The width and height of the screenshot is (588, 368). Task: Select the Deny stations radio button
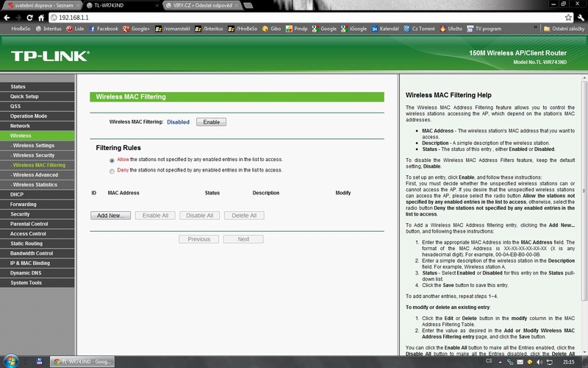(112, 171)
